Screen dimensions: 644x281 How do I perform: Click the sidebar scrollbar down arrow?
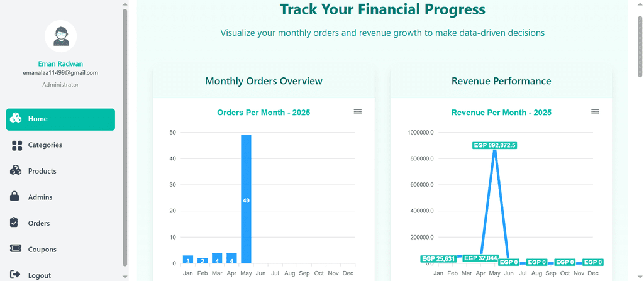click(125, 277)
